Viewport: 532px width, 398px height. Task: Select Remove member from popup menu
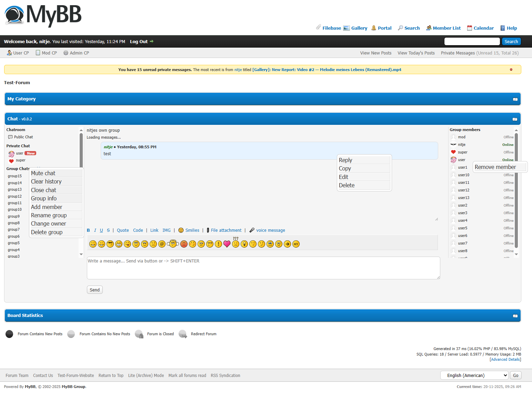495,167
